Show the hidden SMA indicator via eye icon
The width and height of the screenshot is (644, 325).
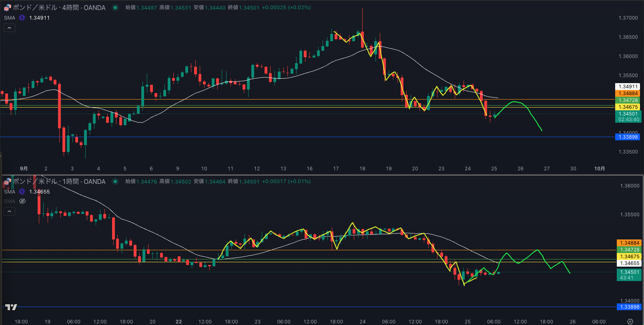point(22,201)
